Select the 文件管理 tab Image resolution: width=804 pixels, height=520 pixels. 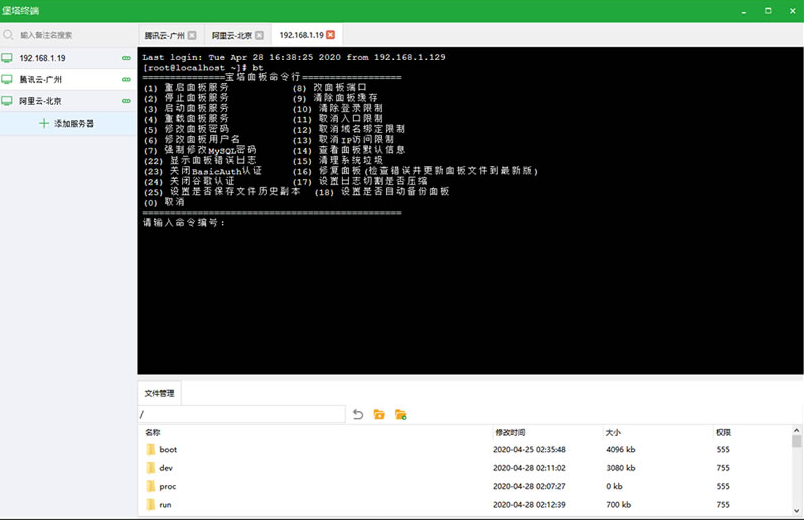(159, 393)
